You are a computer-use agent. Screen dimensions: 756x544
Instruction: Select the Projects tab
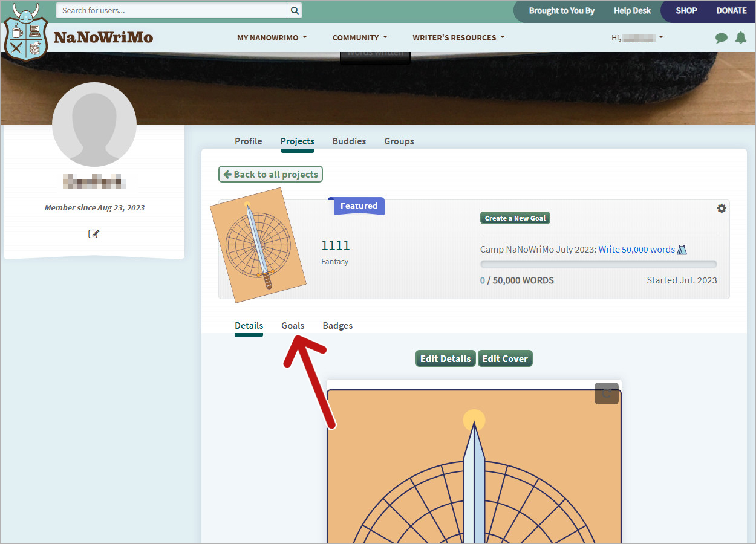tap(298, 141)
